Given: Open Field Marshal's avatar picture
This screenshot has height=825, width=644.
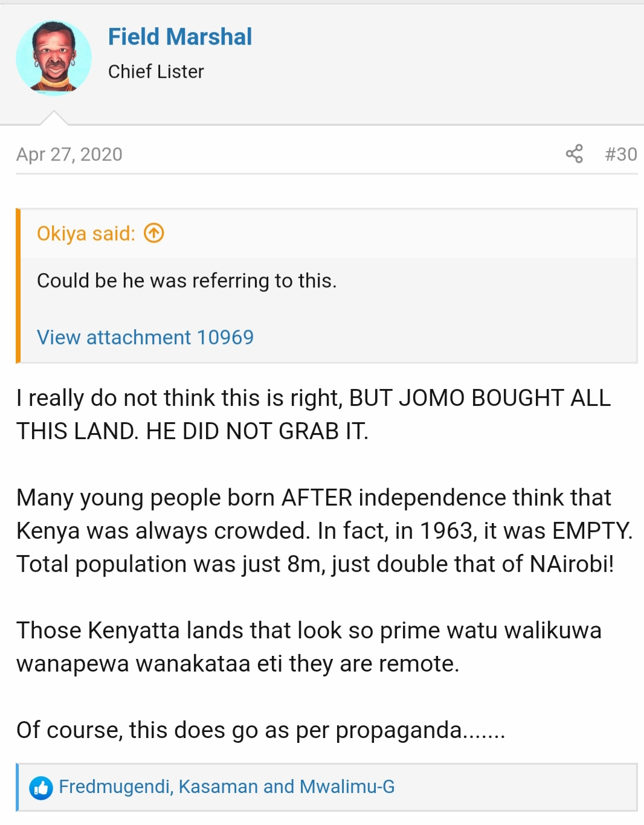Looking at the screenshot, I should coord(54,58).
